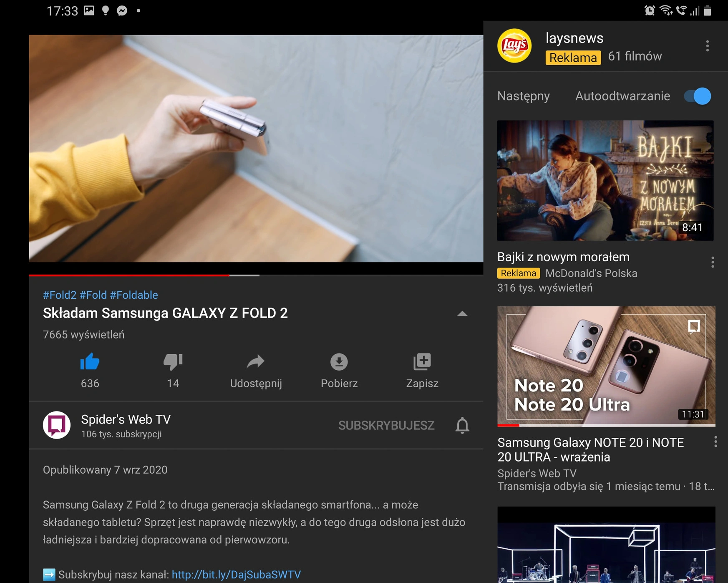Select the #Fold2 hashtag
This screenshot has height=583, width=728.
coord(60,295)
